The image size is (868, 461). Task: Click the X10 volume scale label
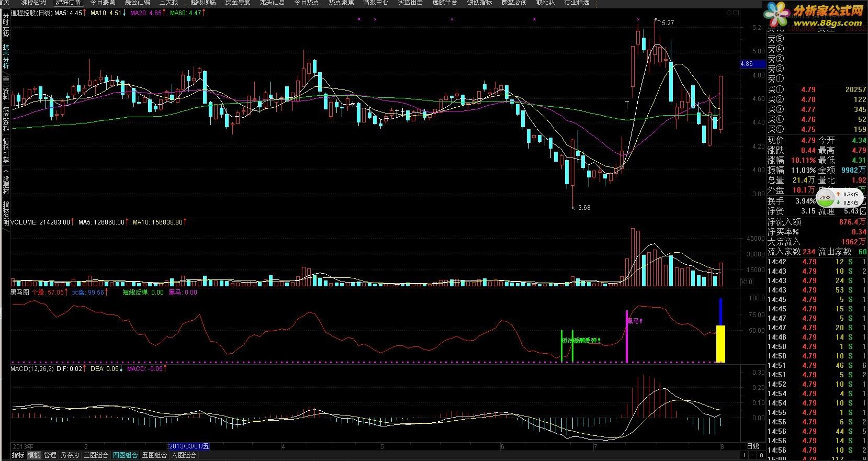pyautogui.click(x=747, y=282)
